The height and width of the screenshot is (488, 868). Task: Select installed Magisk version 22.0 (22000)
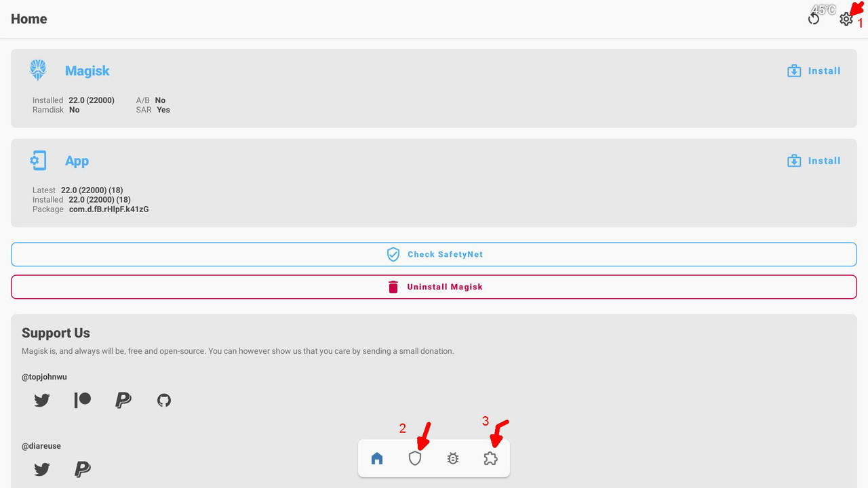(x=92, y=100)
